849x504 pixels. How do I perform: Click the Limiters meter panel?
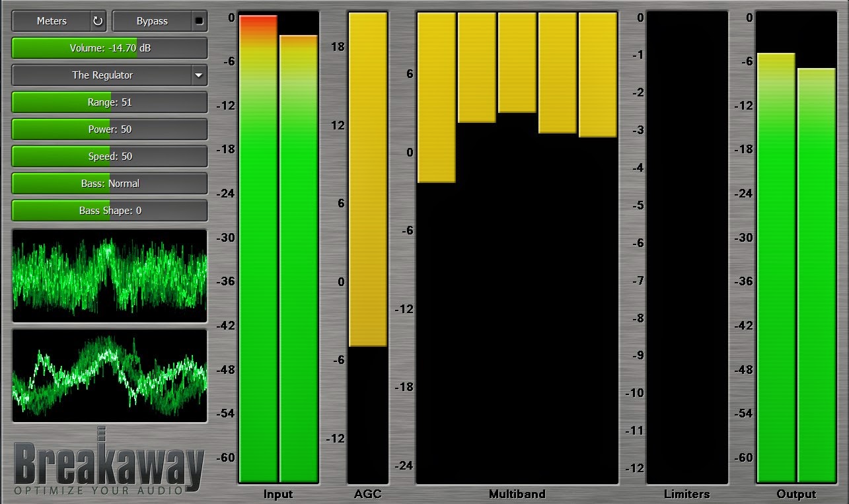point(687,248)
